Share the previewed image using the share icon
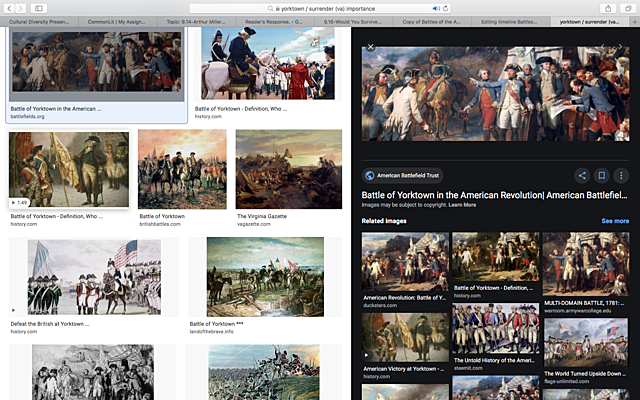Viewport: 640px width, 400px height. pos(582,176)
